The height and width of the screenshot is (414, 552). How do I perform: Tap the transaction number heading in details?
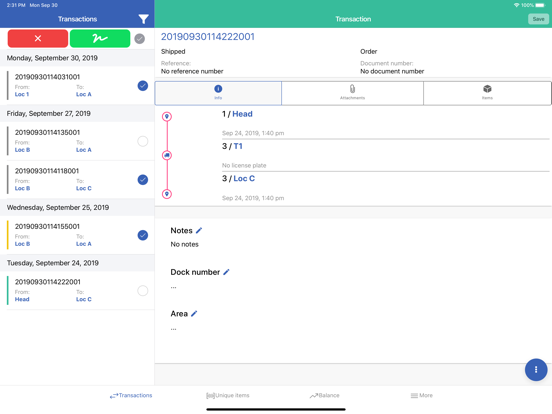(208, 37)
